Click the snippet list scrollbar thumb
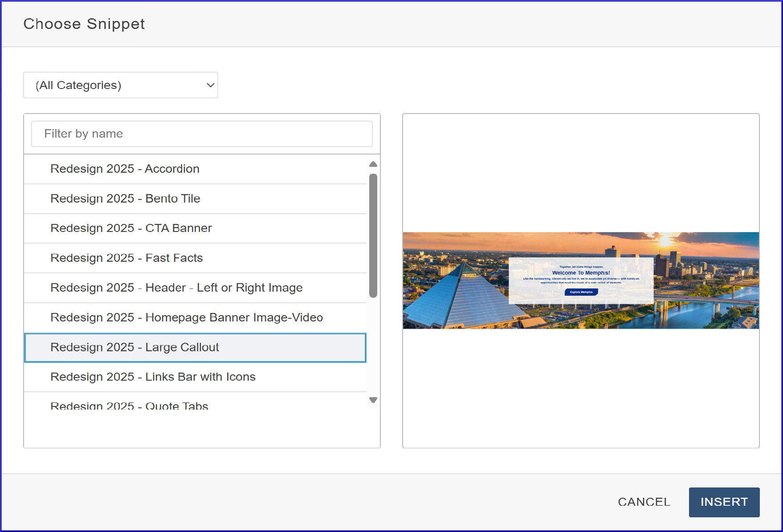The image size is (783, 532). (373, 235)
